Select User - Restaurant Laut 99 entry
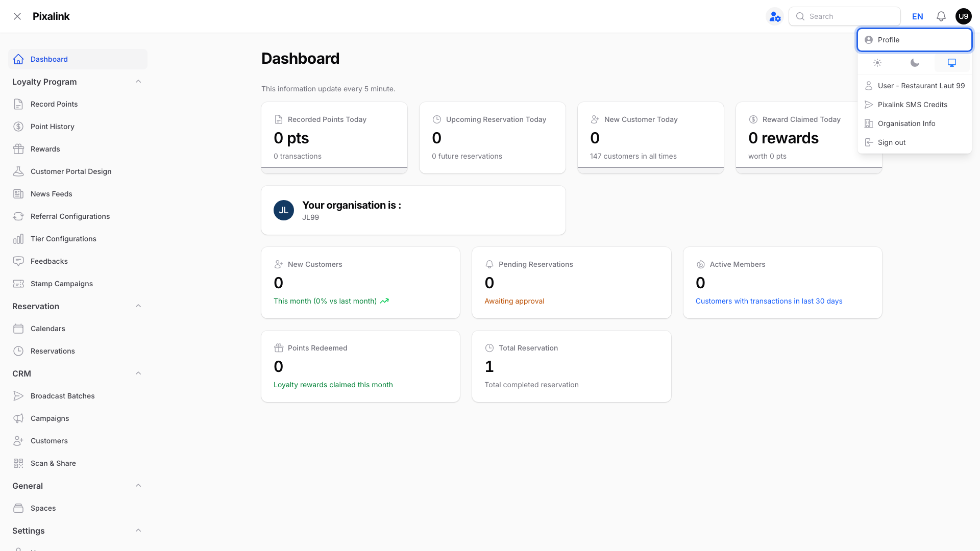This screenshot has height=551, width=980. click(914, 86)
